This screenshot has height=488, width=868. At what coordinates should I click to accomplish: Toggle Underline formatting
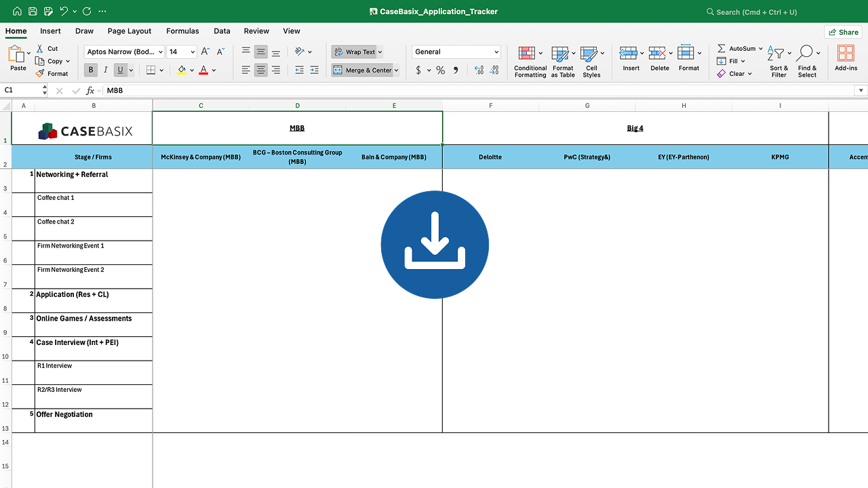coord(121,70)
